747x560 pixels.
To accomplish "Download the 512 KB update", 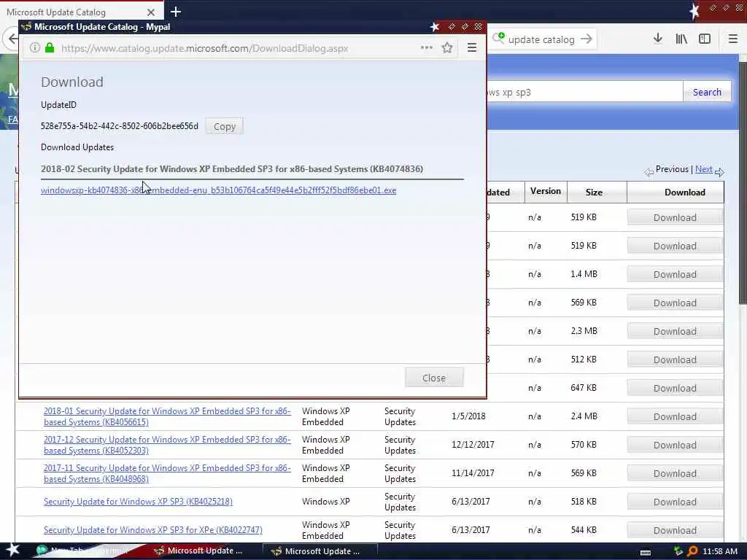I will 675,359.
